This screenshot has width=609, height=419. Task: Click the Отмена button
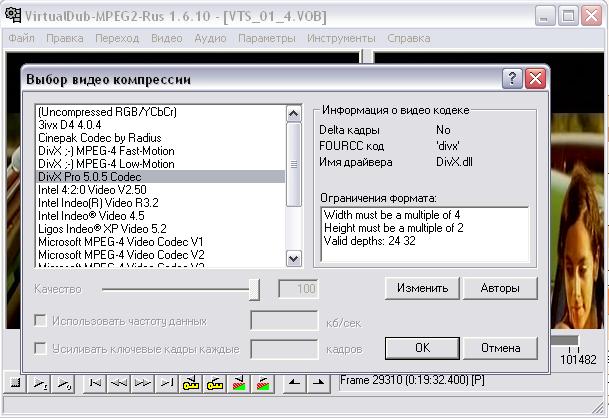pyautogui.click(x=500, y=348)
